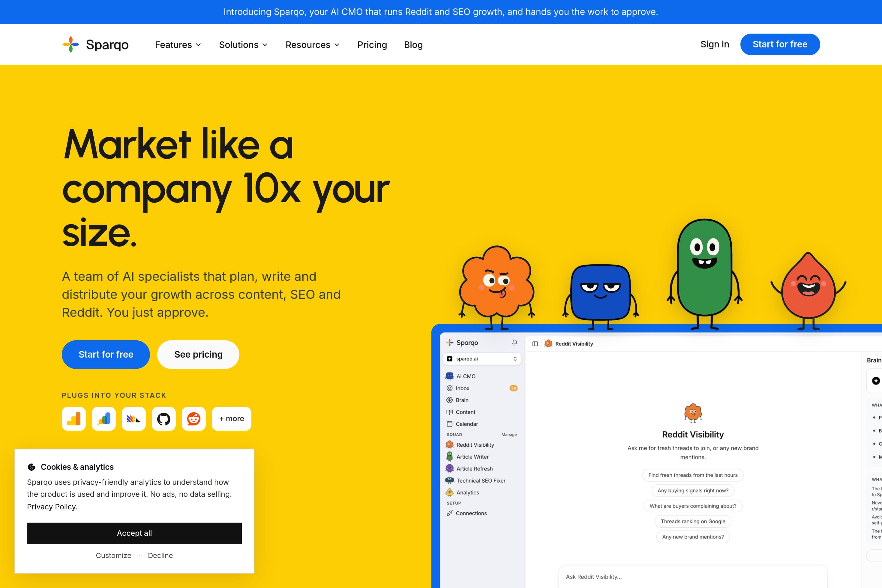Click the top announcement banner about Sparqo
Screen dimensions: 882x588
tap(441, 12)
